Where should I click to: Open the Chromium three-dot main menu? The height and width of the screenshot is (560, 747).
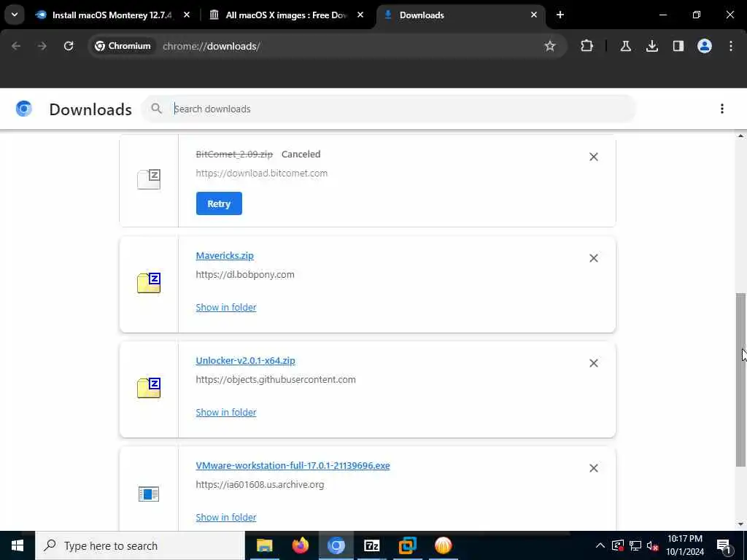731,46
